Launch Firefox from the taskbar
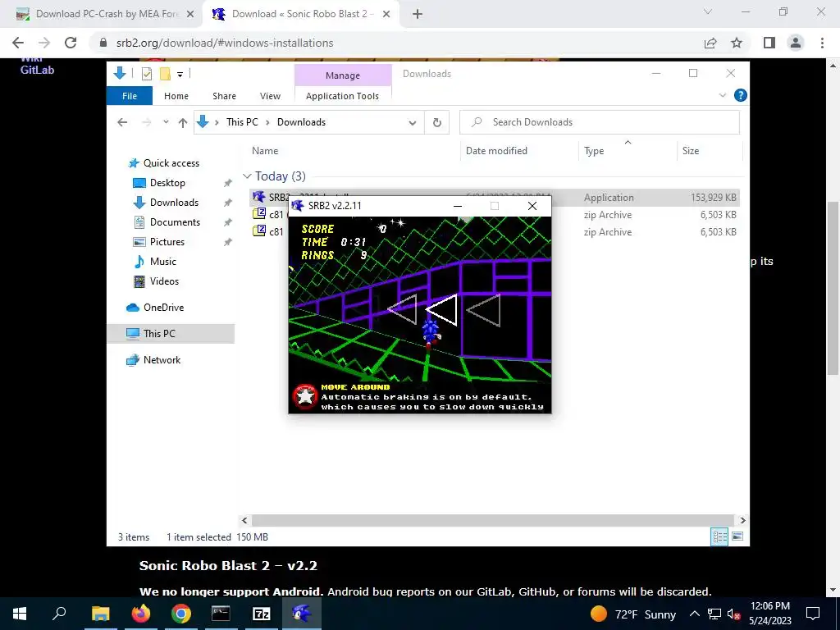 coord(141,614)
